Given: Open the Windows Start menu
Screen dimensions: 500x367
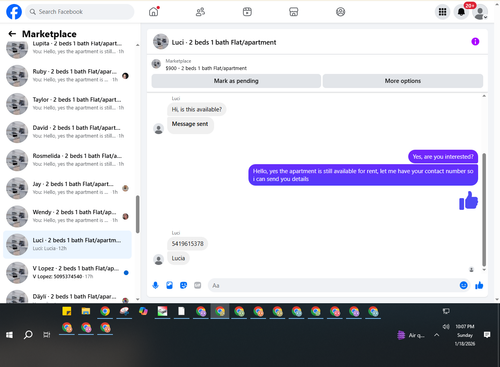Looking at the screenshot, I should (9, 335).
